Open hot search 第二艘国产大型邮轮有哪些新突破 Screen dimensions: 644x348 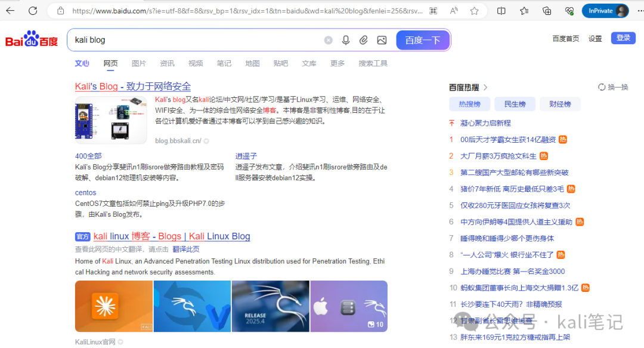click(514, 173)
